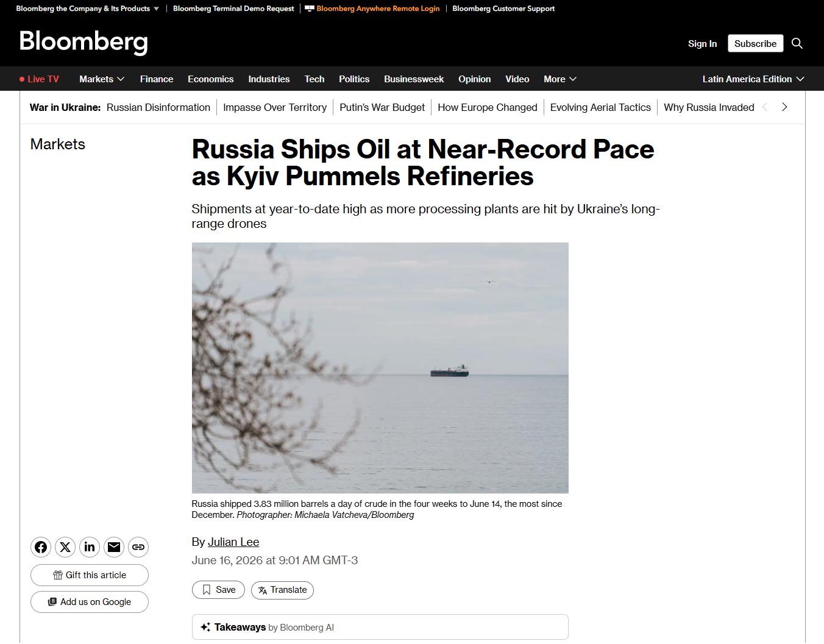The height and width of the screenshot is (644, 824).
Task: Share article on Facebook
Action: coord(41,547)
